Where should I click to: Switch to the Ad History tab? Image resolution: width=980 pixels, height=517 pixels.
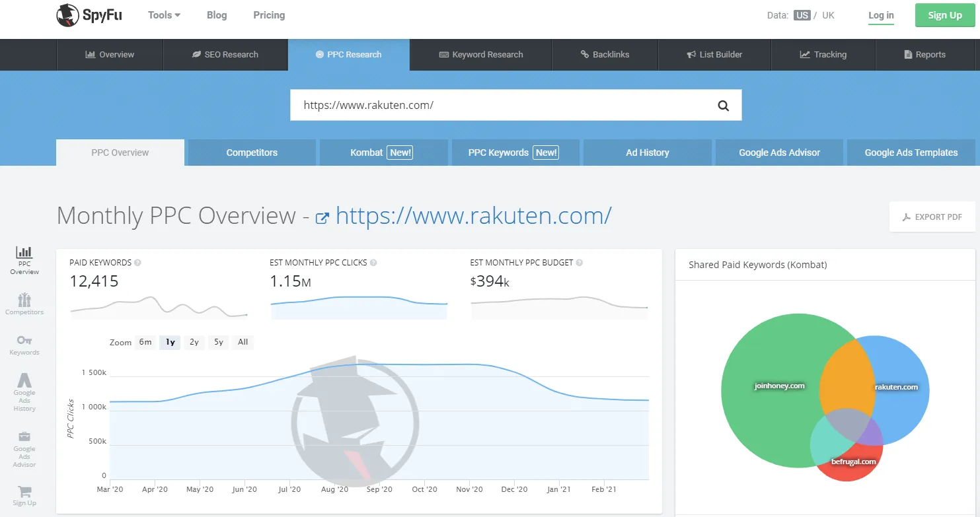click(647, 153)
